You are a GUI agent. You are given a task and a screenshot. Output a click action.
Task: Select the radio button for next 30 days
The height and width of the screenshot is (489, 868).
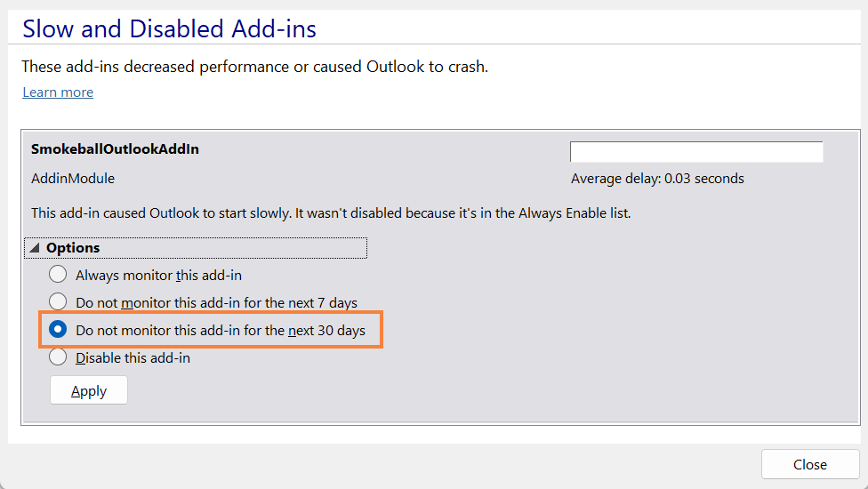[58, 330]
